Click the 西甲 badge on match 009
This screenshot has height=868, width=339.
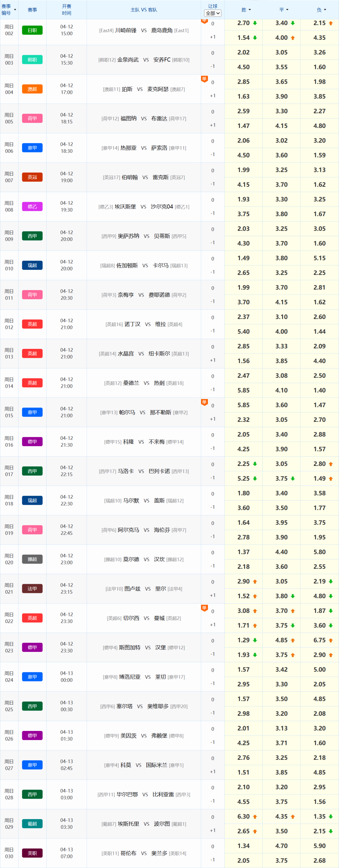32,236
